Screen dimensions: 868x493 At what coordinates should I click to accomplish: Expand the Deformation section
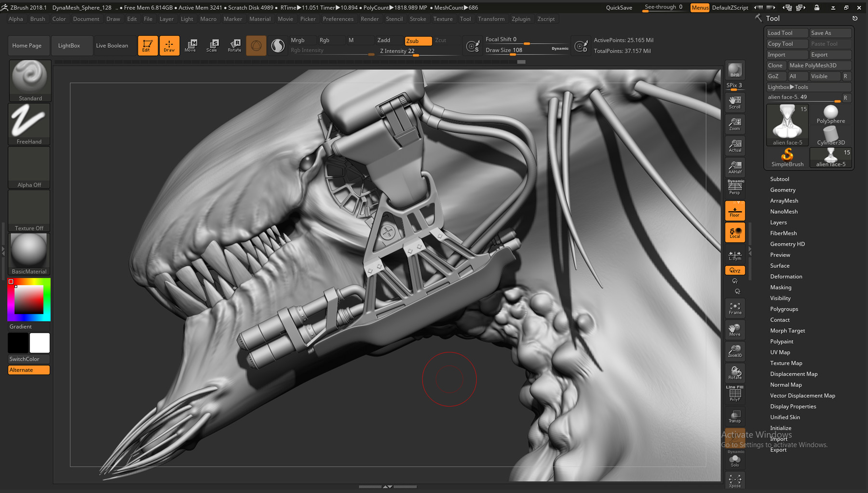pyautogui.click(x=786, y=276)
